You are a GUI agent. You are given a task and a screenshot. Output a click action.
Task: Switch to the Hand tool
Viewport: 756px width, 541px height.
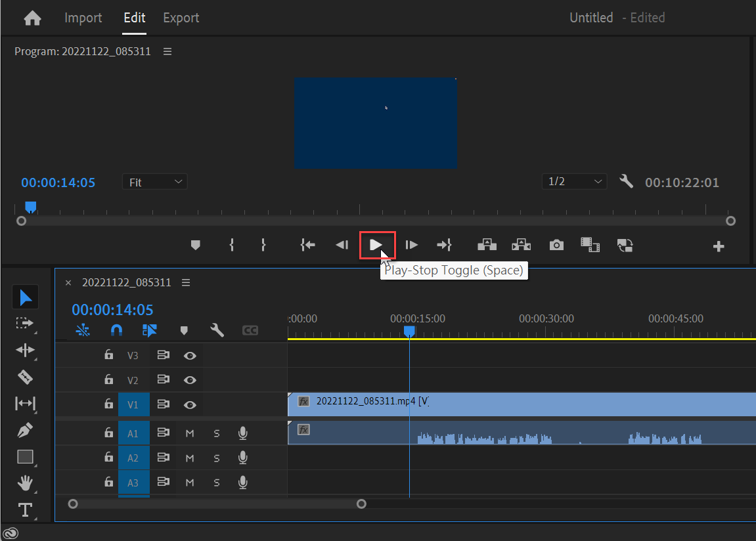(25, 483)
